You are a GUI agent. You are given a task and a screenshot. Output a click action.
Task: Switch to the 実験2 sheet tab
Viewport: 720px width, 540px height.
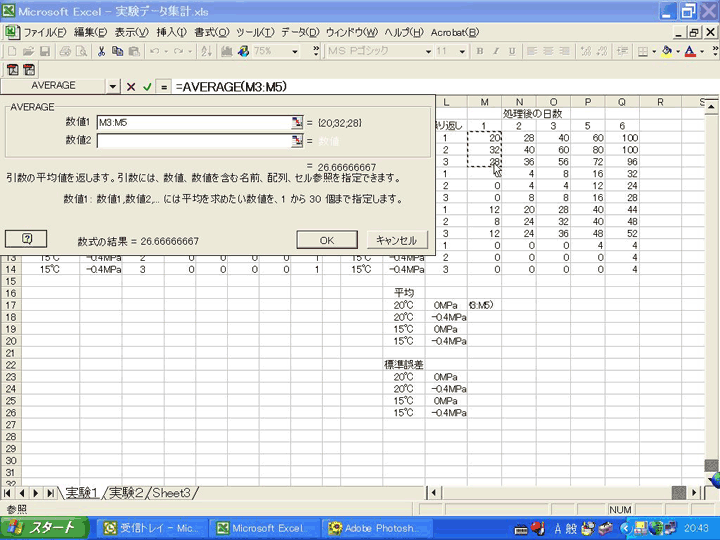tap(126, 493)
